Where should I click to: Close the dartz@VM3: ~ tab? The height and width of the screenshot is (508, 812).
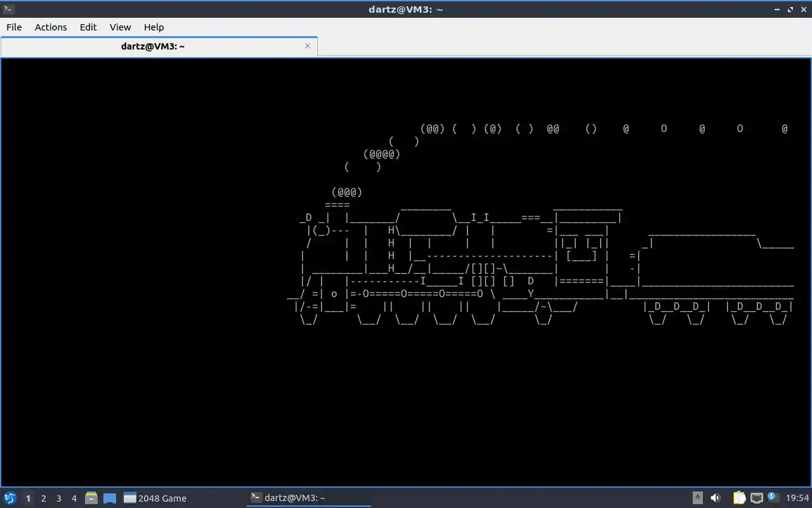pos(308,46)
